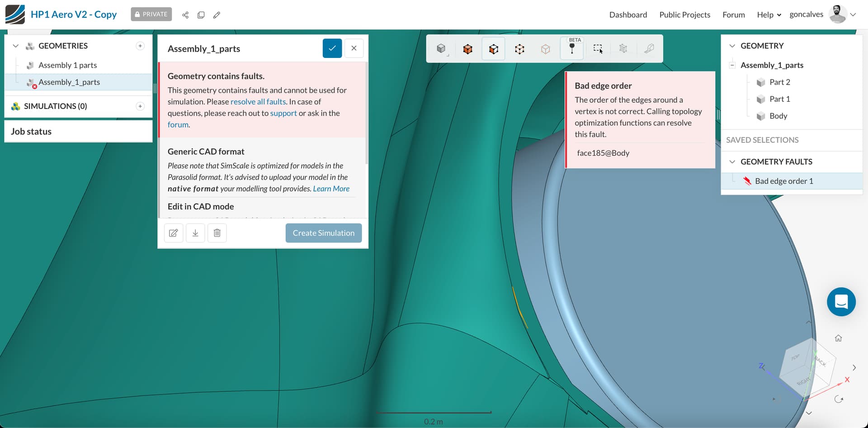Rotate view right with arrow
This screenshot has width=868, height=428.
click(x=854, y=367)
